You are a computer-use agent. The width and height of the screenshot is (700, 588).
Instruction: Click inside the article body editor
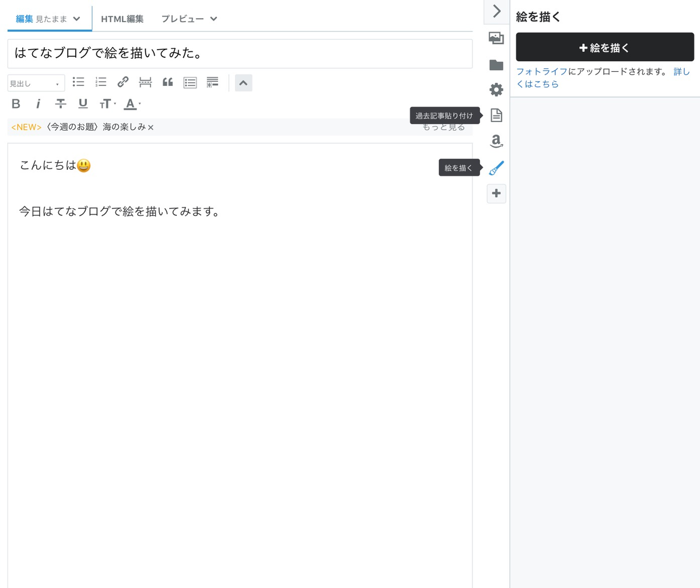point(240,365)
